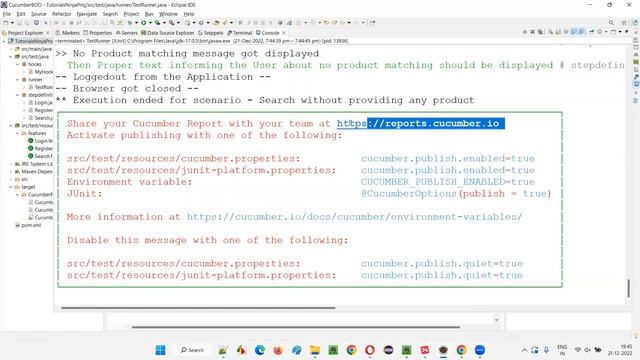Image resolution: width=640 pixels, height=360 pixels.
Task: Click the Console horizontal scrollbar thumb
Action: point(198,308)
